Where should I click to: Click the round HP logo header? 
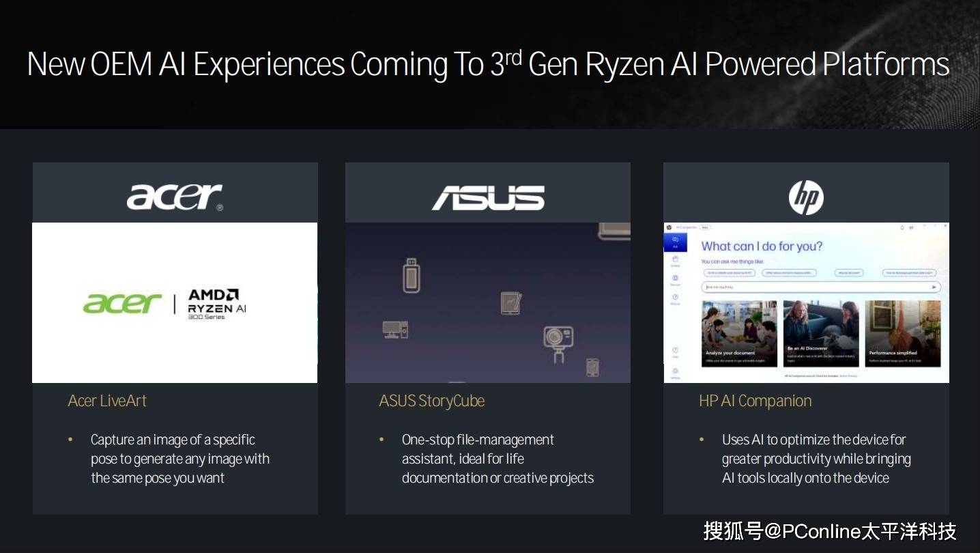tap(806, 197)
